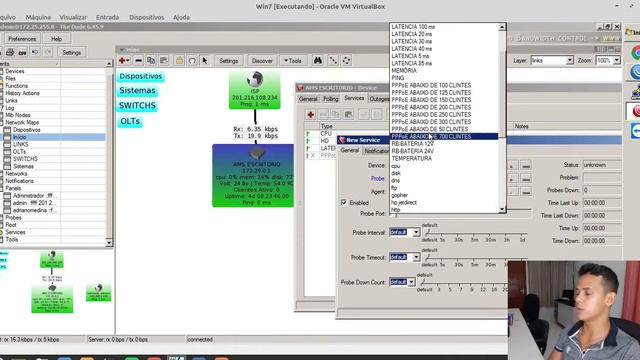Click the red plus add icon in map toolbar

pyautogui.click(x=123, y=60)
